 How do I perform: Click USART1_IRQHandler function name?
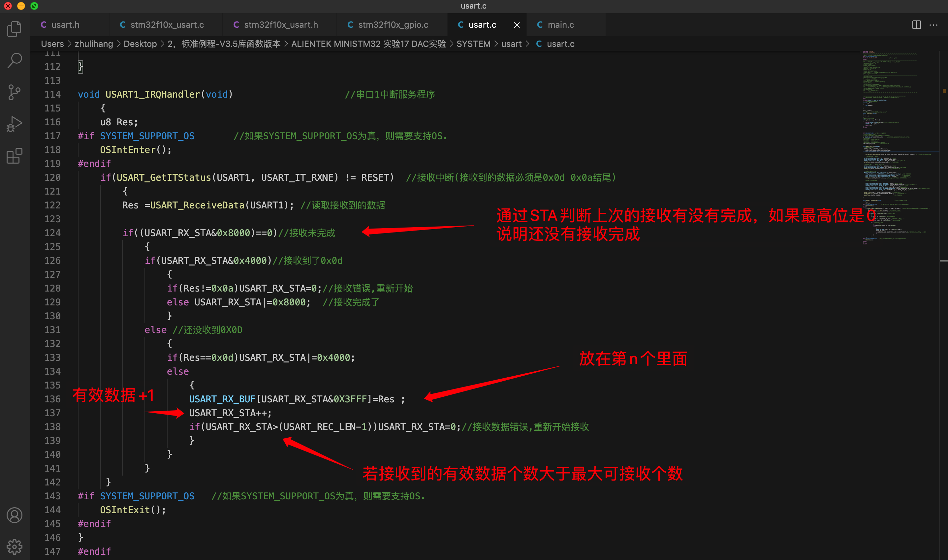153,94
